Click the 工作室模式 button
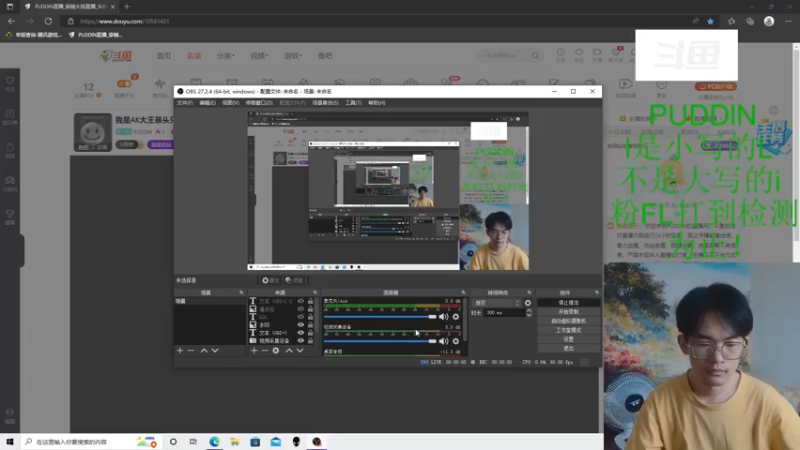This screenshot has height=450, width=800. pos(568,330)
